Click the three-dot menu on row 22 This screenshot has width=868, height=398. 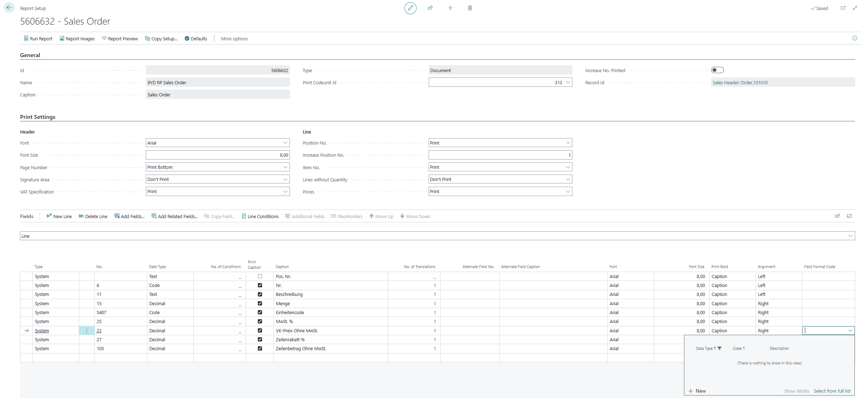[x=87, y=331]
